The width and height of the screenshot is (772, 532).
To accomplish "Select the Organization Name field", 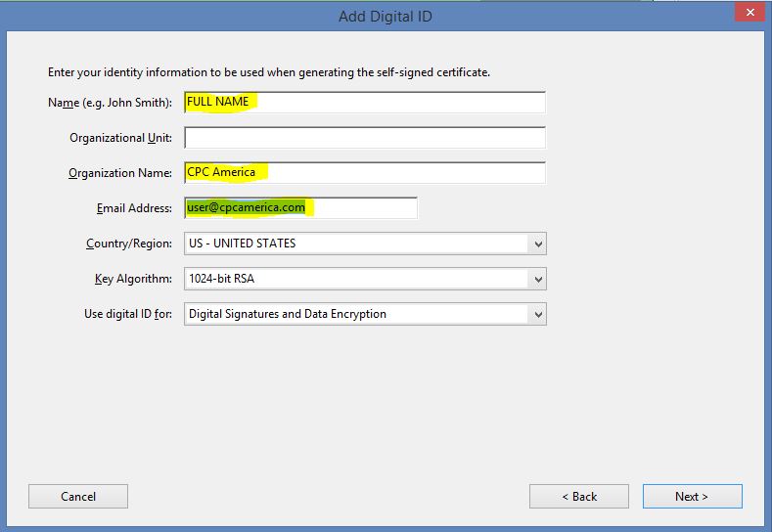I will (365, 173).
